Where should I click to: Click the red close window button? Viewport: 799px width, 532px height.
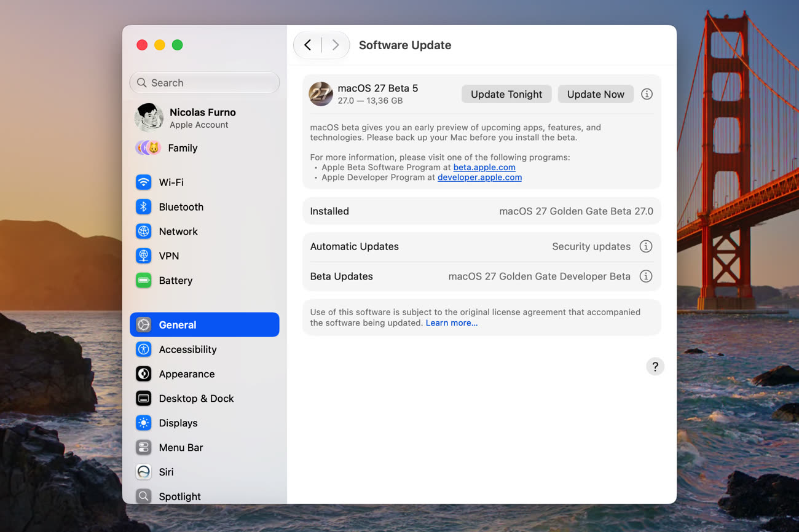pos(142,45)
